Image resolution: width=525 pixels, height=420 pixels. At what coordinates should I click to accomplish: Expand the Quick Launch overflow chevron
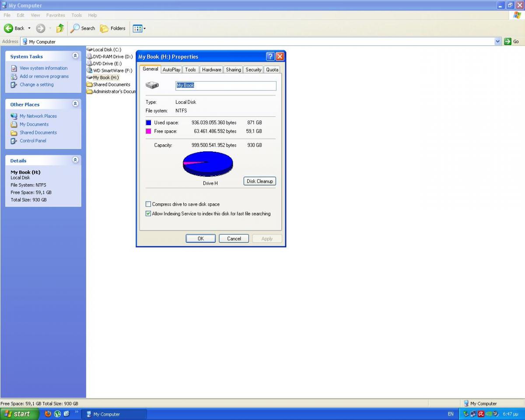pos(77,413)
